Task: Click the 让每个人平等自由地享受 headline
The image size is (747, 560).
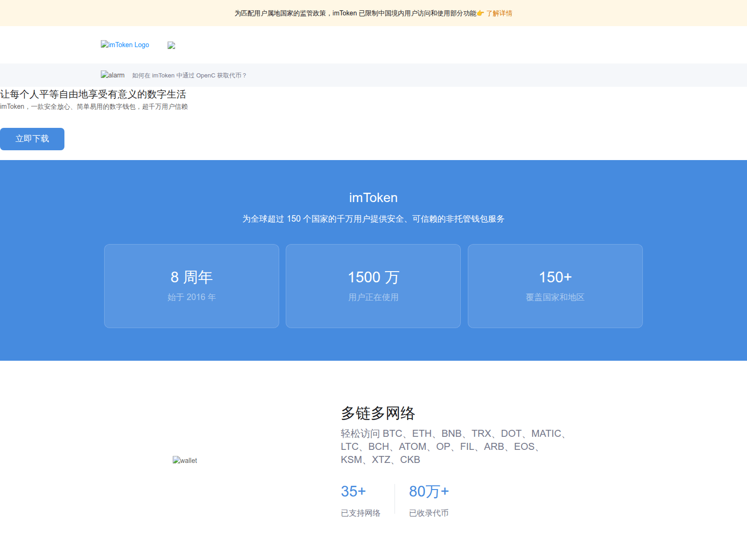Action: [x=93, y=94]
